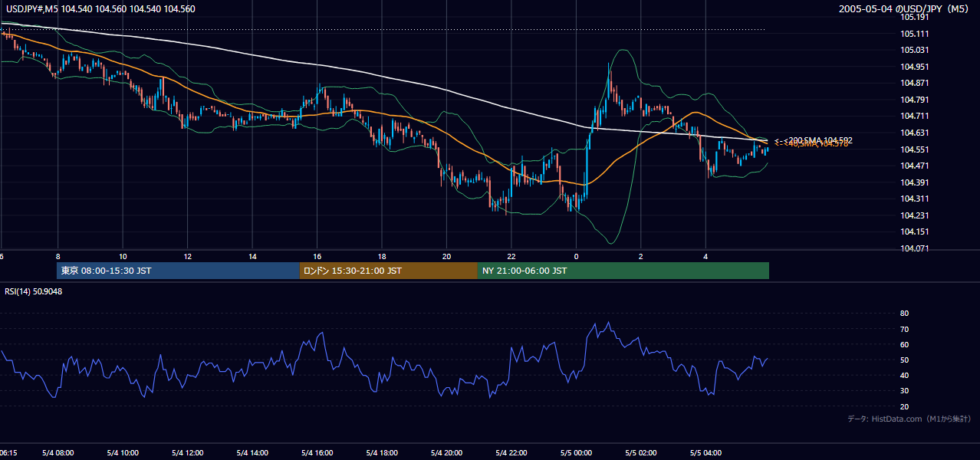This screenshot has width=980, height=460.
Task: Select the Tokyo 08:00-15:30 JST session bar
Action: (x=178, y=271)
